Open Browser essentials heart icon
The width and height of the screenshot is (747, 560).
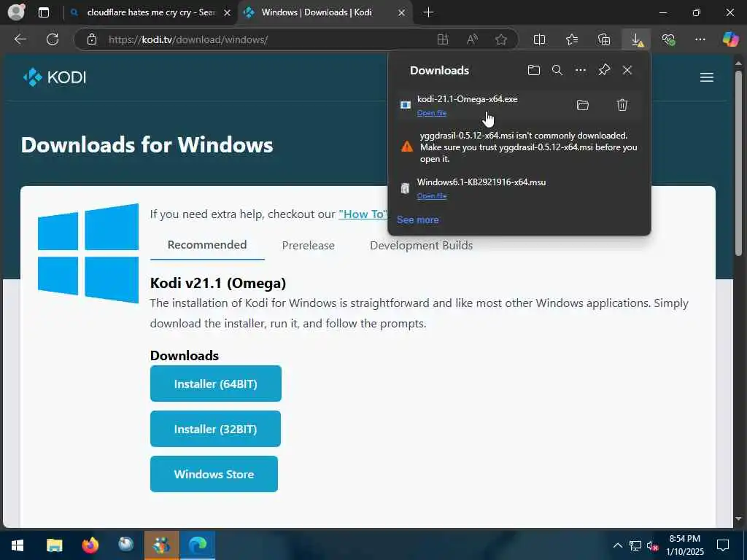668,39
